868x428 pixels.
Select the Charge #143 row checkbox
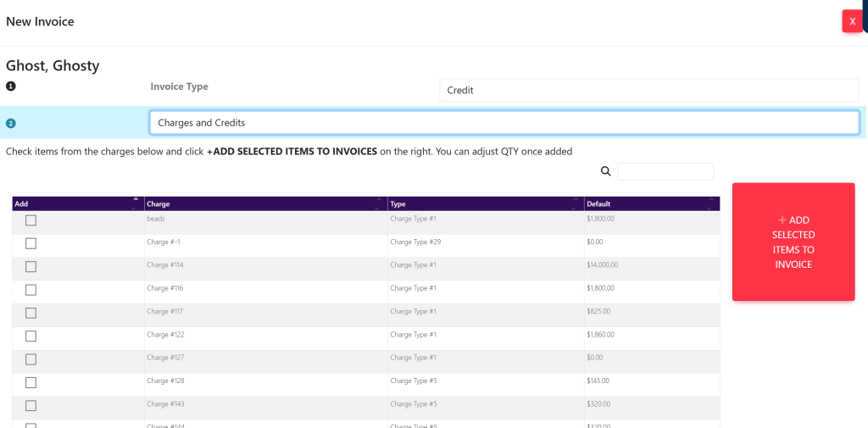[x=31, y=406]
